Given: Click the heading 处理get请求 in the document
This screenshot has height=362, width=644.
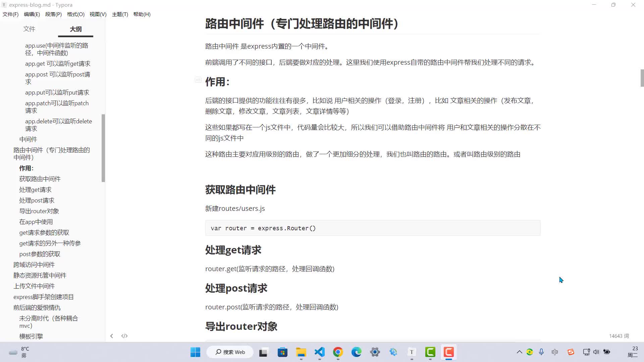Looking at the screenshot, I should tap(233, 250).
